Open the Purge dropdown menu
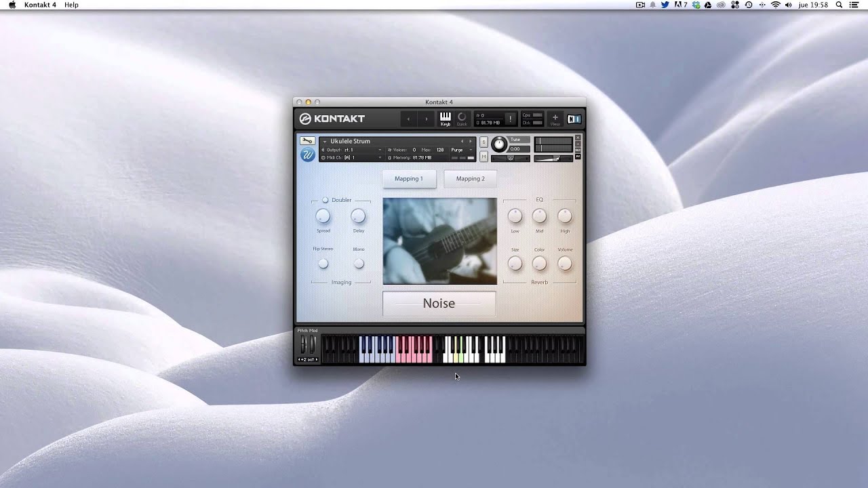This screenshot has width=868, height=488. pyautogui.click(x=461, y=150)
